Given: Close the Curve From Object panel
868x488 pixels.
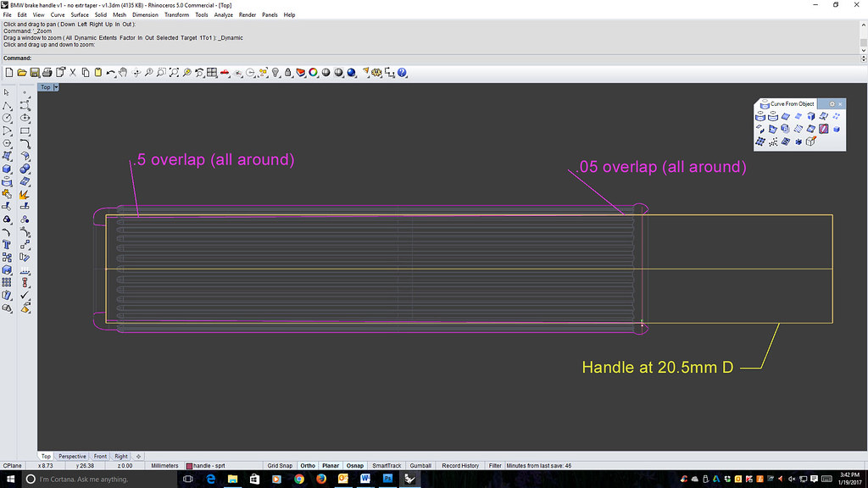Looking at the screenshot, I should click(840, 104).
